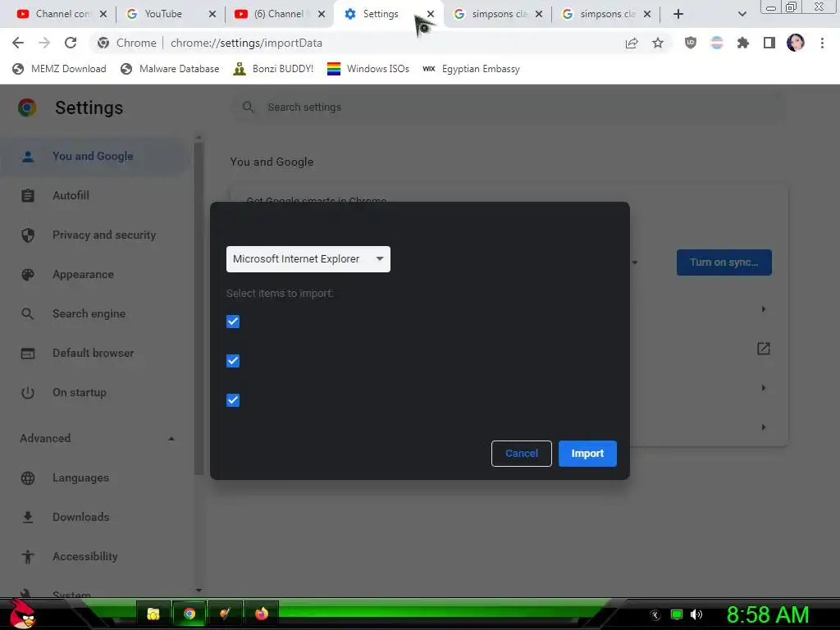Open MEMZ Download bookmark
Screen dimensions: 840x630
[59, 69]
